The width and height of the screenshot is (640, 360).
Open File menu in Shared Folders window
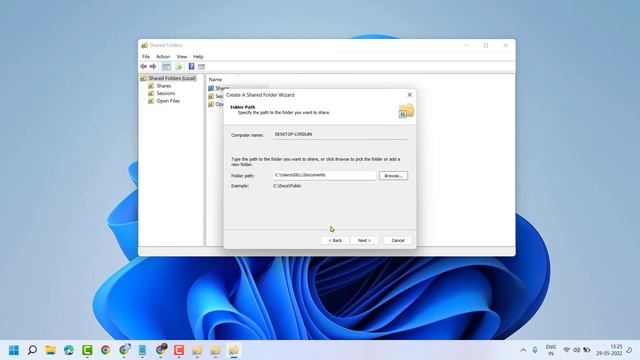pyautogui.click(x=146, y=56)
